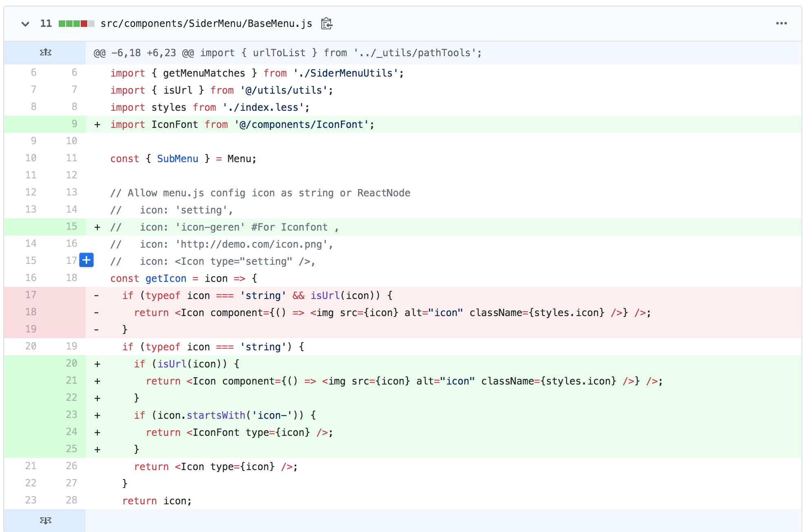Click new line number 25

click(71, 449)
